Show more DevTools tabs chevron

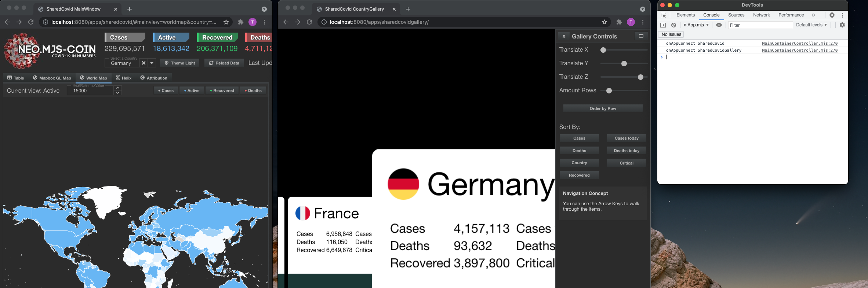click(x=813, y=15)
